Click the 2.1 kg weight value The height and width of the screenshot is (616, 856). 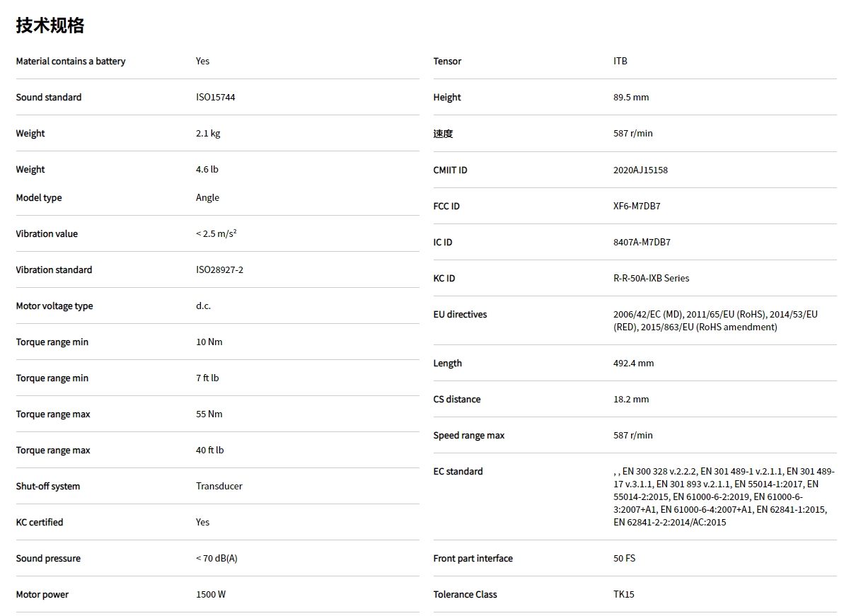pos(208,134)
